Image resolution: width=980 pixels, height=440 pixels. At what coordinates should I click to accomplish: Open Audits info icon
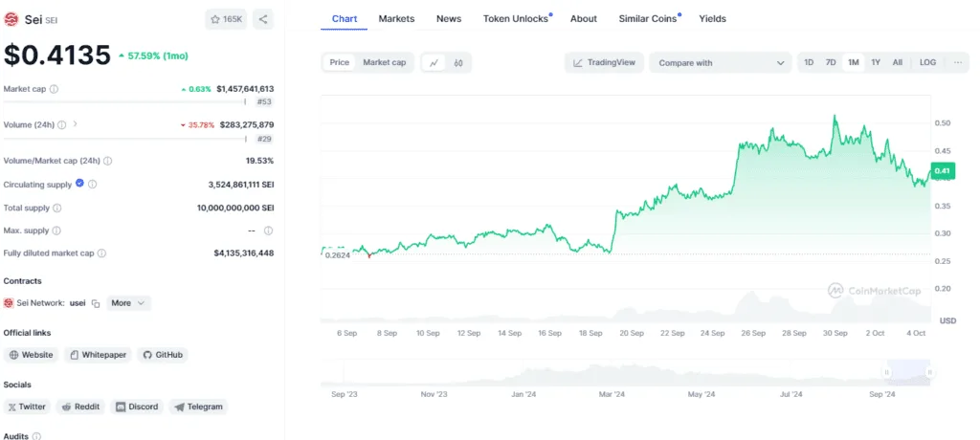(x=36, y=436)
